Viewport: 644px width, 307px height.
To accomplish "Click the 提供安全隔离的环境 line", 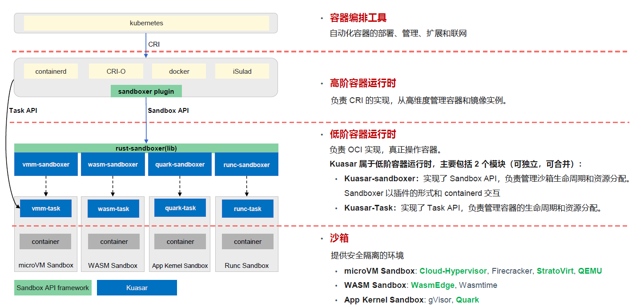I will (367, 255).
